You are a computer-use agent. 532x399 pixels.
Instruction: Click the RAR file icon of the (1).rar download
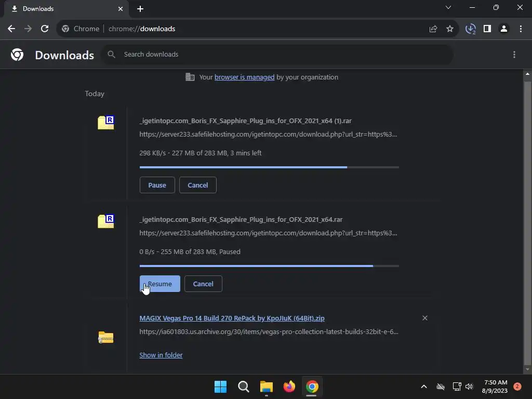point(106,123)
